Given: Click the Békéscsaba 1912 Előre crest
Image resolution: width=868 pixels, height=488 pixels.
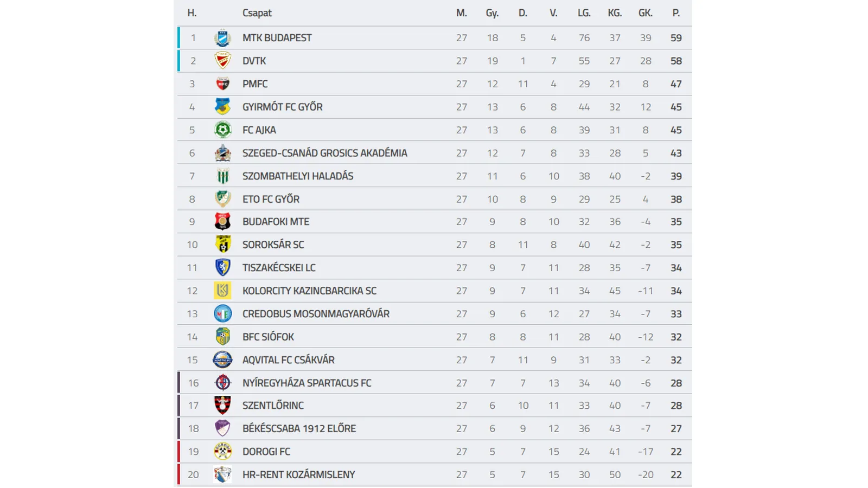Looking at the screenshot, I should pyautogui.click(x=222, y=428).
